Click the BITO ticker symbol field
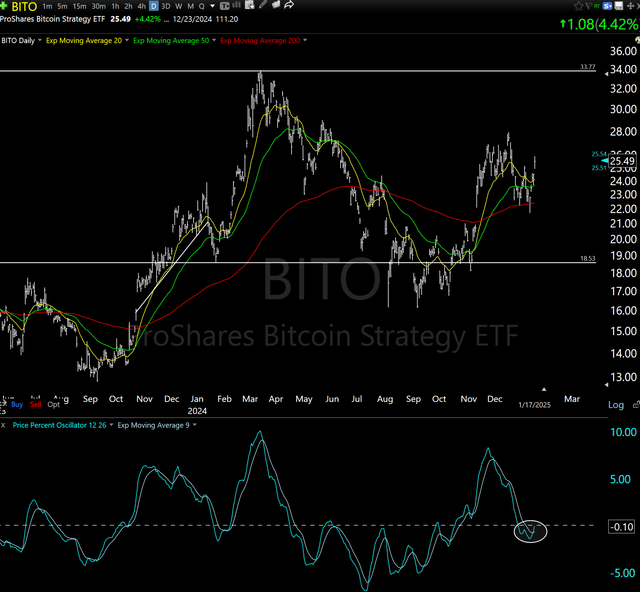 click(x=24, y=6)
